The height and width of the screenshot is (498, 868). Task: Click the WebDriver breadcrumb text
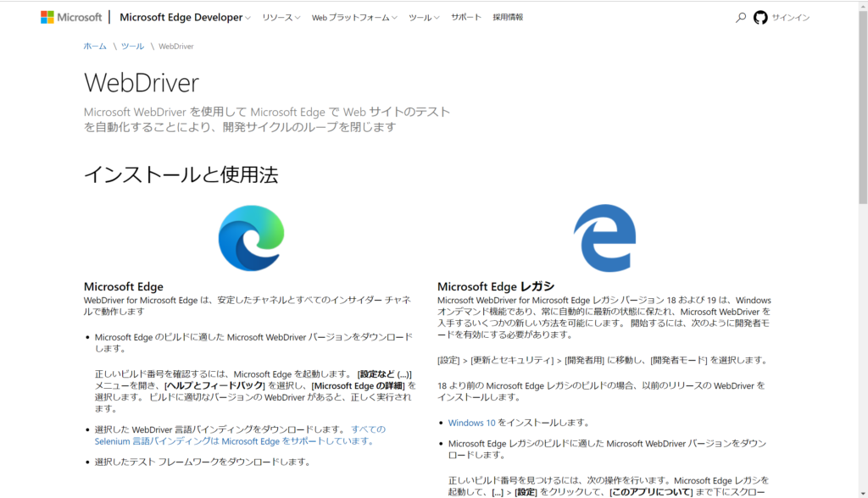point(176,47)
